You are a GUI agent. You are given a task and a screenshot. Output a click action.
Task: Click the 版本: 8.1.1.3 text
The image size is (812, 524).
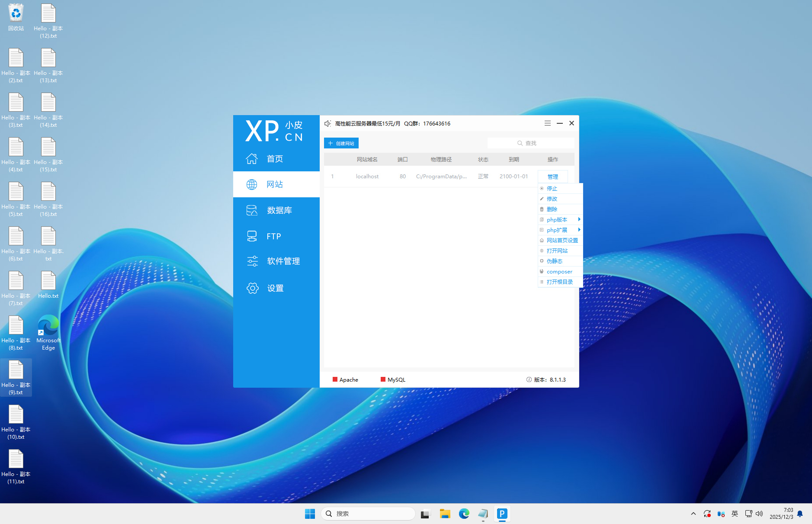pyautogui.click(x=550, y=379)
